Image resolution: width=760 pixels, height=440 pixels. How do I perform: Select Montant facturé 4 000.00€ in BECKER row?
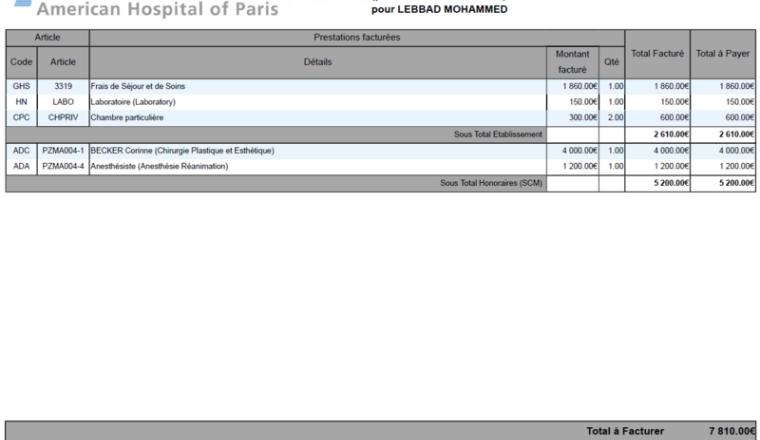[x=580, y=151]
